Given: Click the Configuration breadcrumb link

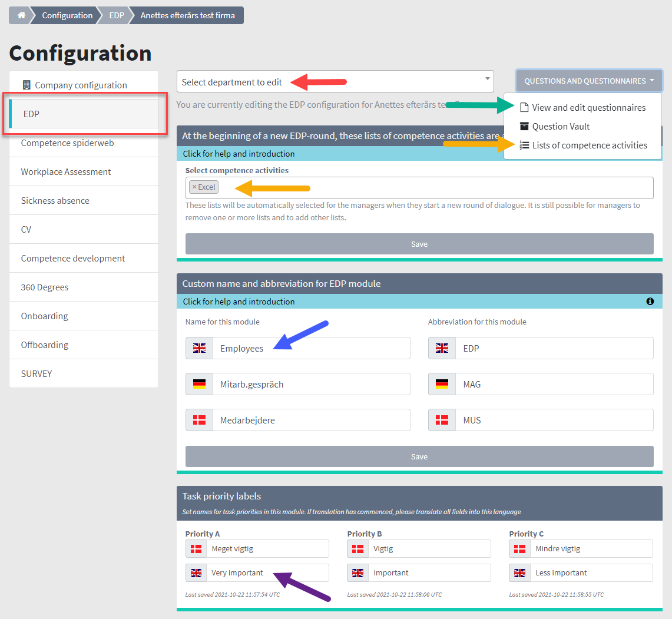Looking at the screenshot, I should click(67, 15).
